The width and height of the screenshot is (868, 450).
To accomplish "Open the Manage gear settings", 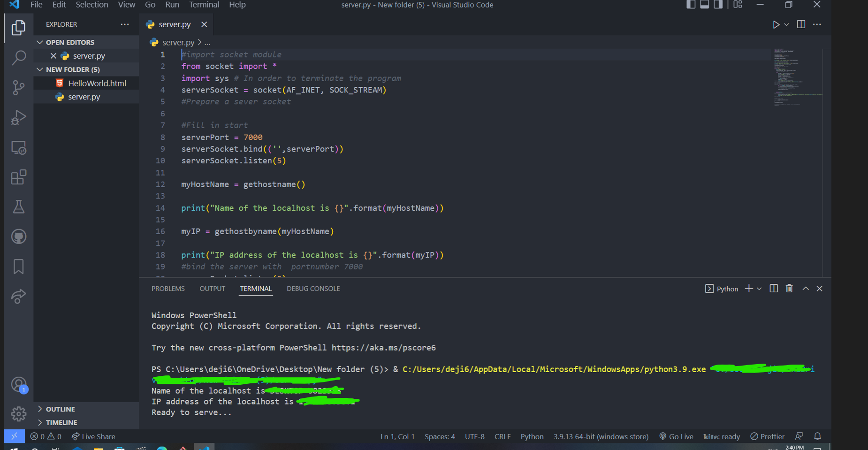I will (x=18, y=414).
